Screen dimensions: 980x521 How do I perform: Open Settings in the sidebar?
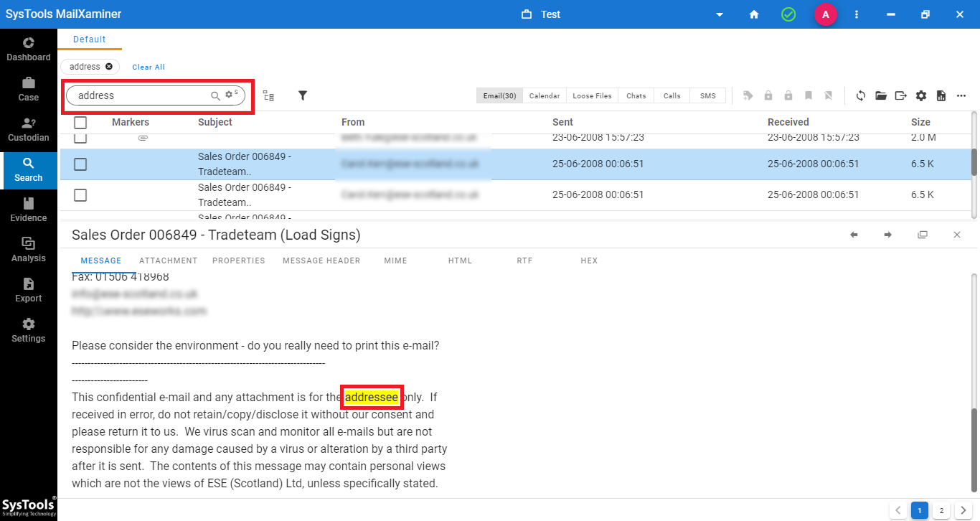click(29, 331)
